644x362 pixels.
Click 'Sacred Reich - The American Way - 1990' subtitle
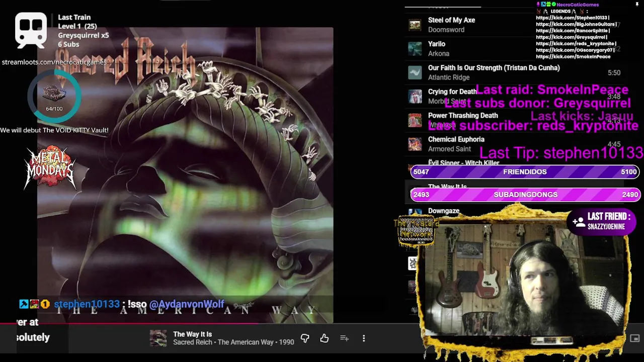tap(233, 342)
